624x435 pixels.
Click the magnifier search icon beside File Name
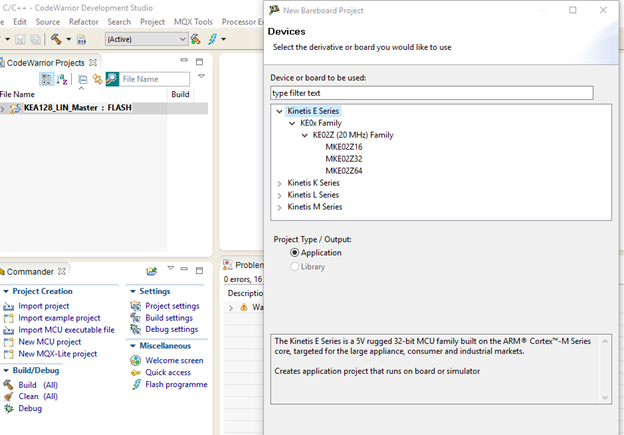coord(112,79)
